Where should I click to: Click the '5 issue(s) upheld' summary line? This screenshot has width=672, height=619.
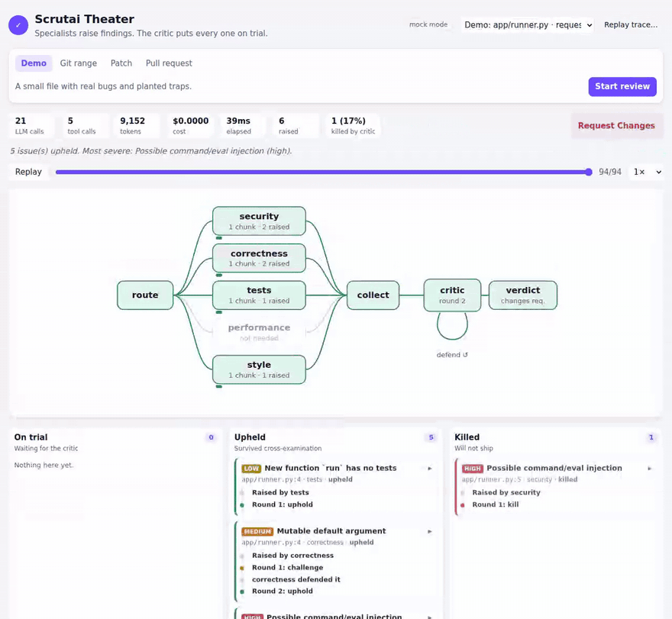coord(151,151)
